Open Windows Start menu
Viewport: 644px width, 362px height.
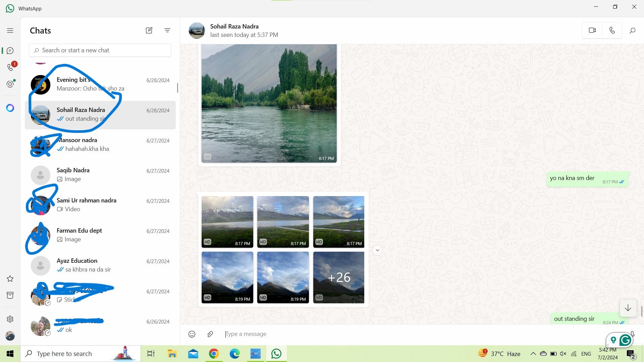coord(10,354)
